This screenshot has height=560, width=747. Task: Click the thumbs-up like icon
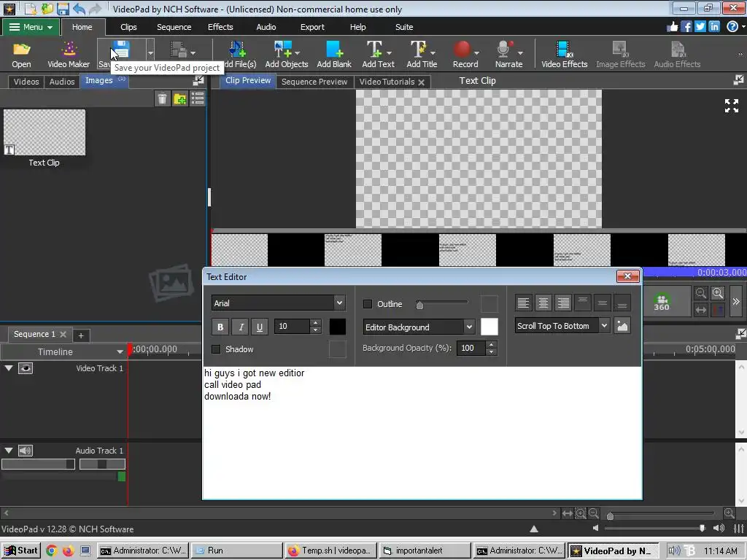[672, 27]
